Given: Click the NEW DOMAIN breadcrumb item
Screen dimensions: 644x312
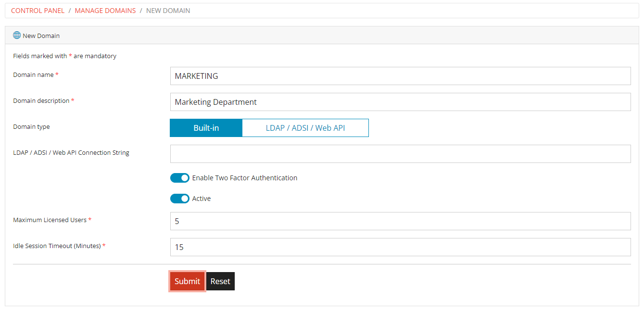Looking at the screenshot, I should [x=168, y=10].
